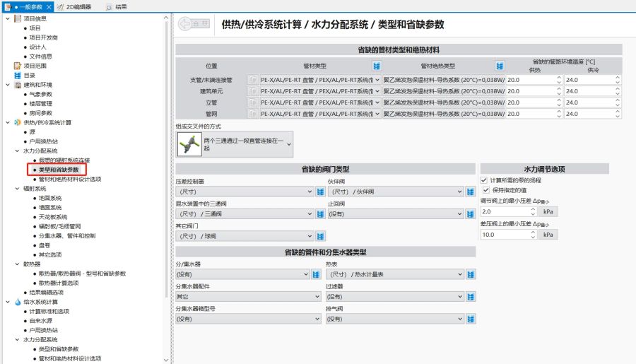The image size is (636, 364).
Task: Click copy icon in 立管 row
Action: click(253, 102)
